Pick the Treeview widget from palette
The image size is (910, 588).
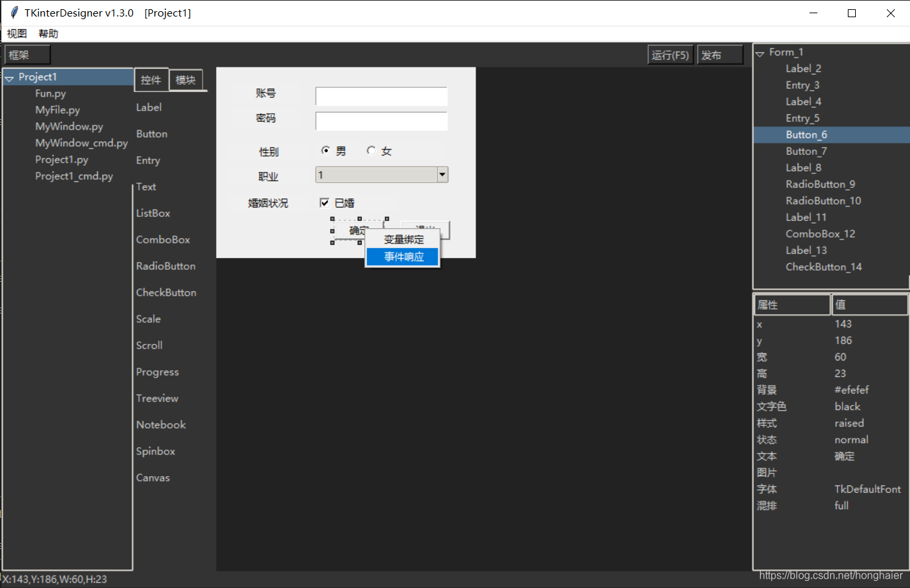point(157,398)
